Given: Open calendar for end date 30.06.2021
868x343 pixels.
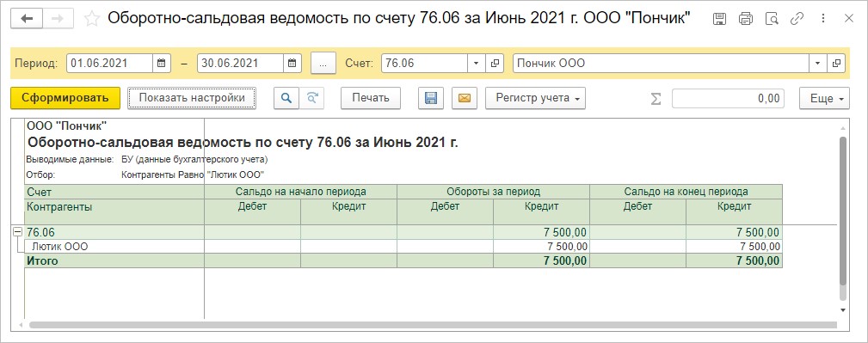Looking at the screenshot, I should [292, 63].
